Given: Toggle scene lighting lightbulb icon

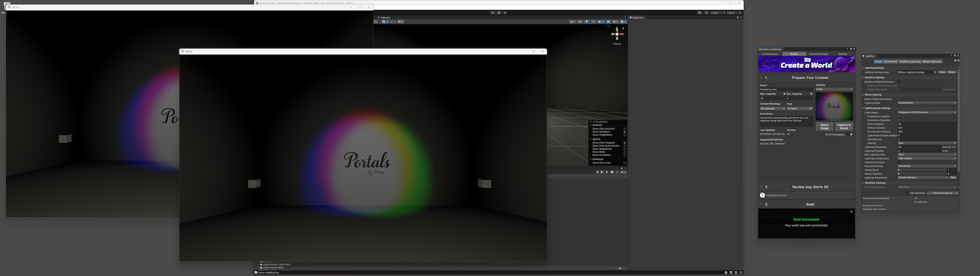Looking at the screenshot, I should pos(587,22).
